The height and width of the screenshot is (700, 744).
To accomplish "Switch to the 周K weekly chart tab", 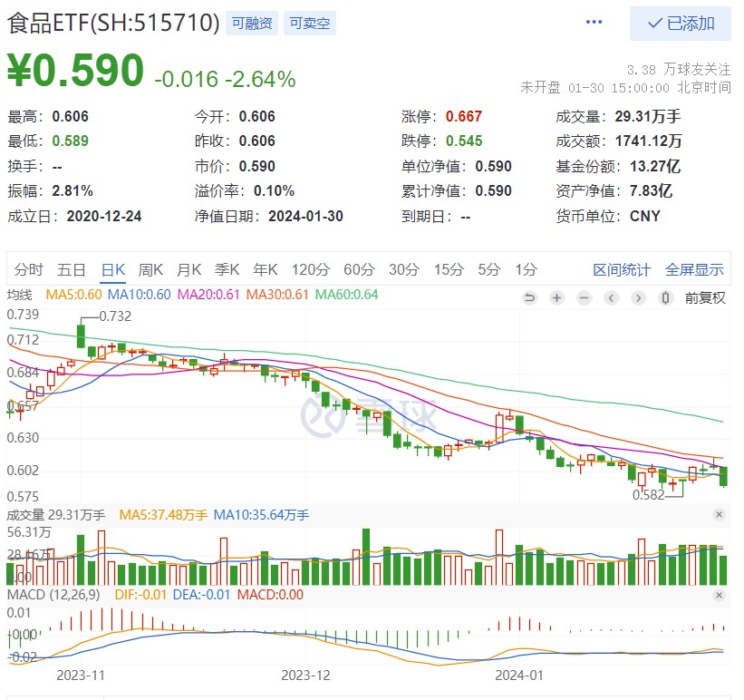I will coord(150,269).
